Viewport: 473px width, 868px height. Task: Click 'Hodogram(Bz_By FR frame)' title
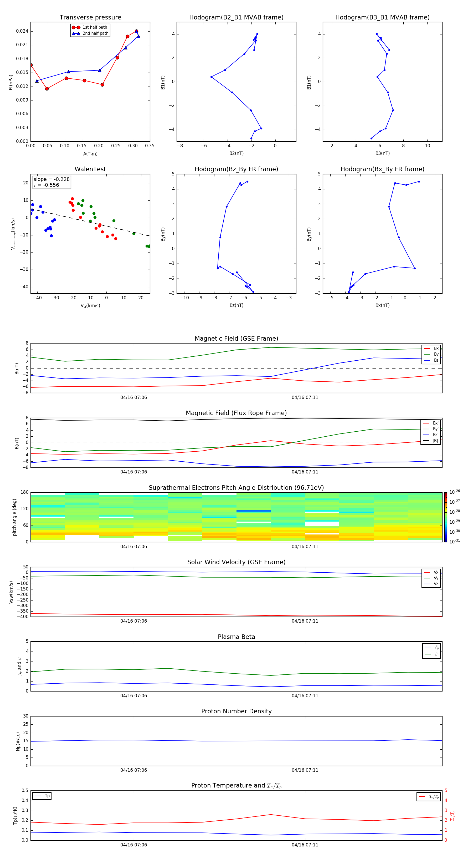click(x=236, y=169)
